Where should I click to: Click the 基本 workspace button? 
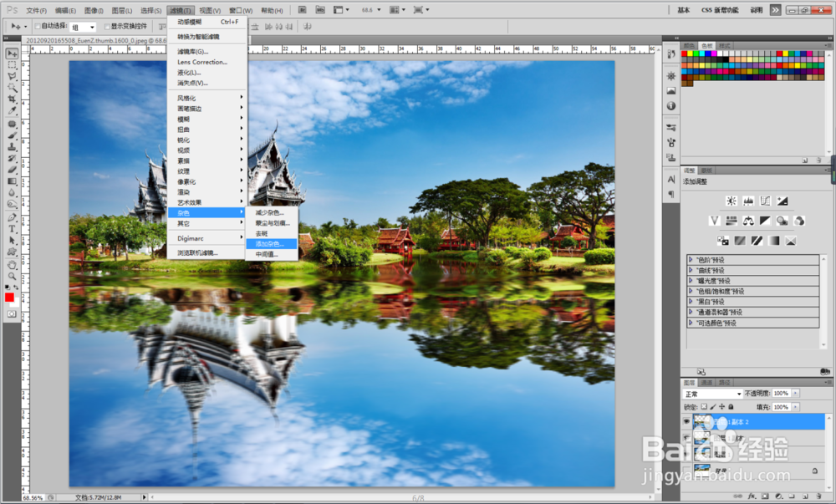(684, 9)
